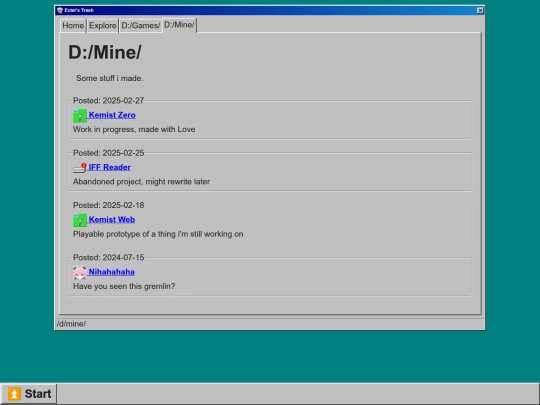Open the Kemist Zero link
Screen dimensions: 540x405
[x=112, y=115]
